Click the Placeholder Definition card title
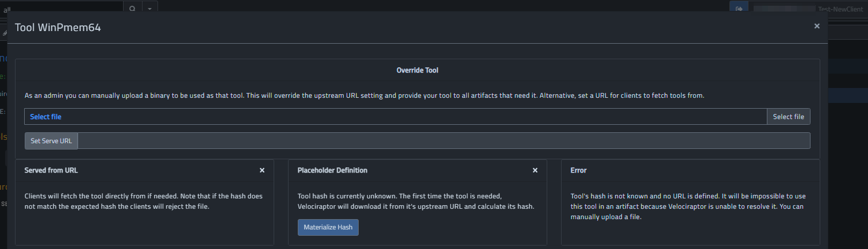 (x=332, y=170)
